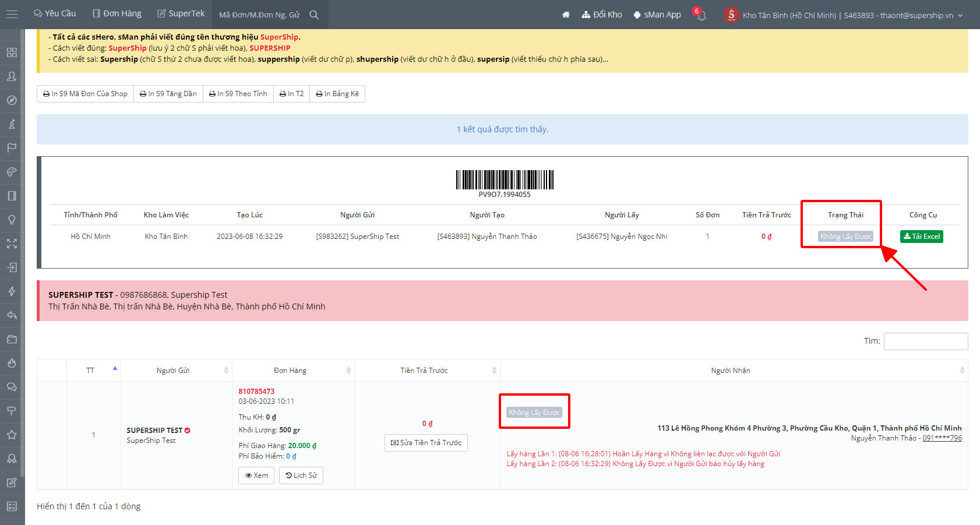980x525 pixels.
Task: Open the lightning bolt icon in sidebar
Action: [x=12, y=291]
